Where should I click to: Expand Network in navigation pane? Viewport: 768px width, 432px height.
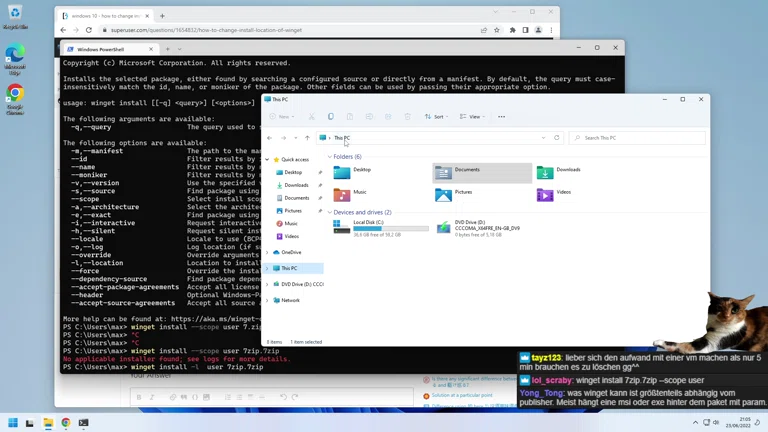click(x=267, y=300)
